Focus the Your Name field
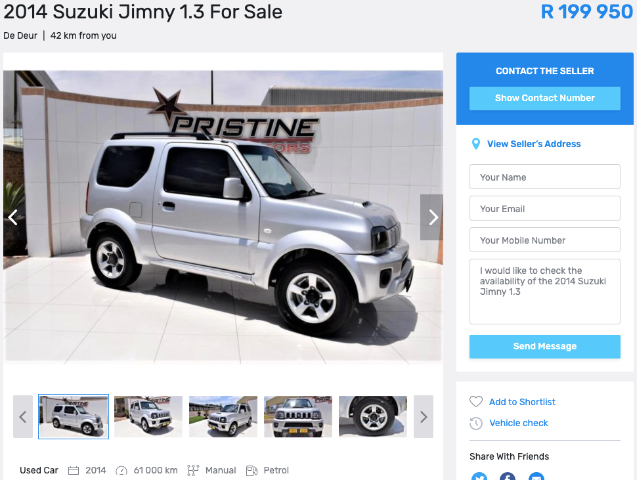Screen dimensions: 637x480 click(x=545, y=177)
